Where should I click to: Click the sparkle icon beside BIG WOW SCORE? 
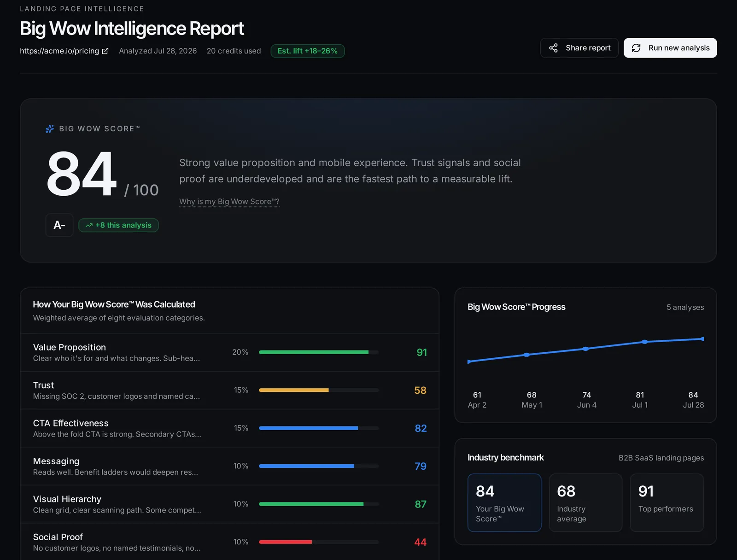click(x=50, y=129)
